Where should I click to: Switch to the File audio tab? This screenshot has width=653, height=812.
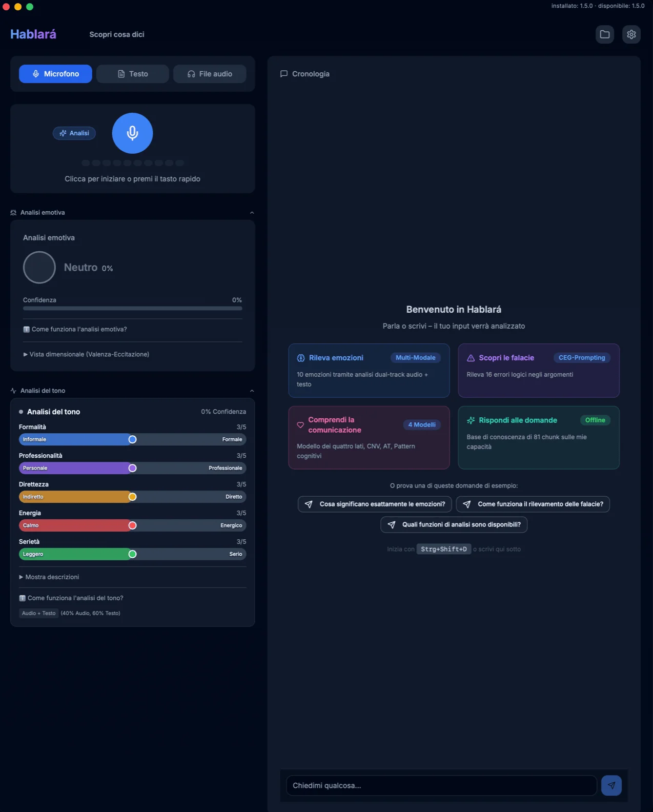pos(210,74)
